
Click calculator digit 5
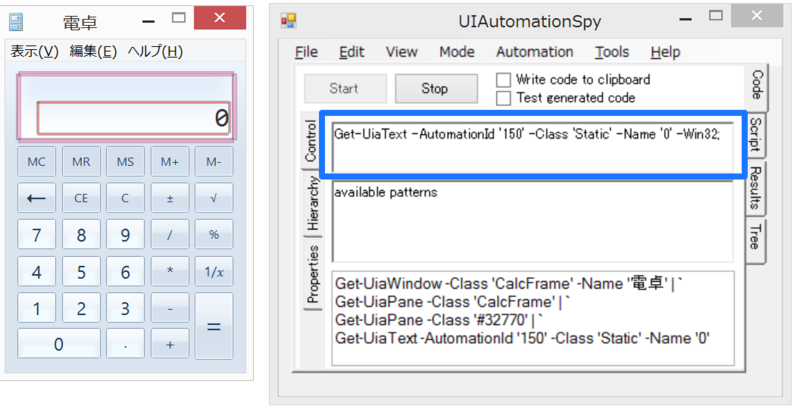[81, 271]
